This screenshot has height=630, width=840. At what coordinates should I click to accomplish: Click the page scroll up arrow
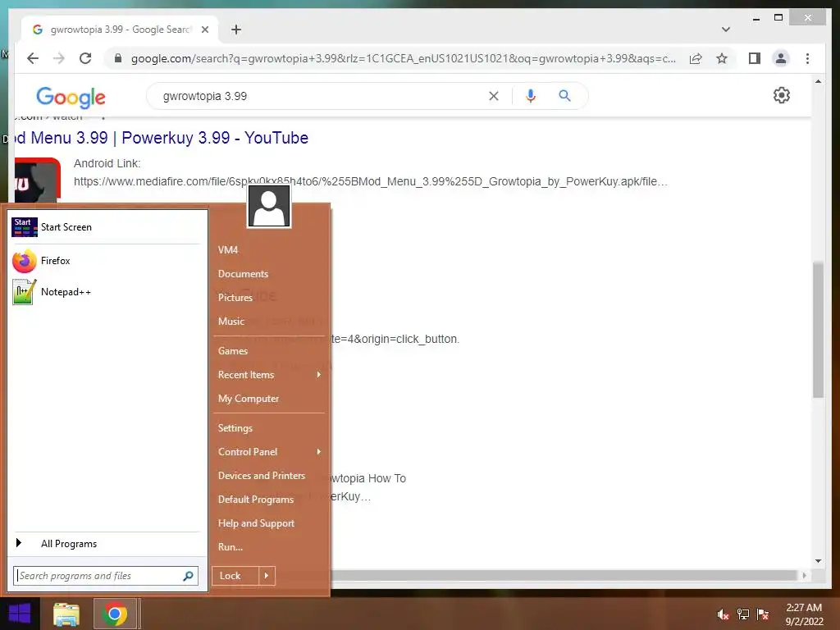click(x=818, y=82)
